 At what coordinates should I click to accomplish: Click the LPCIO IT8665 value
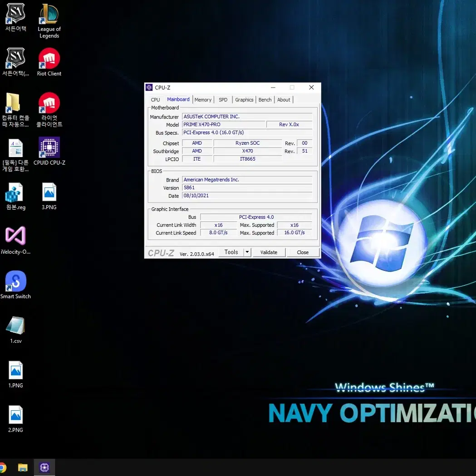pyautogui.click(x=248, y=159)
